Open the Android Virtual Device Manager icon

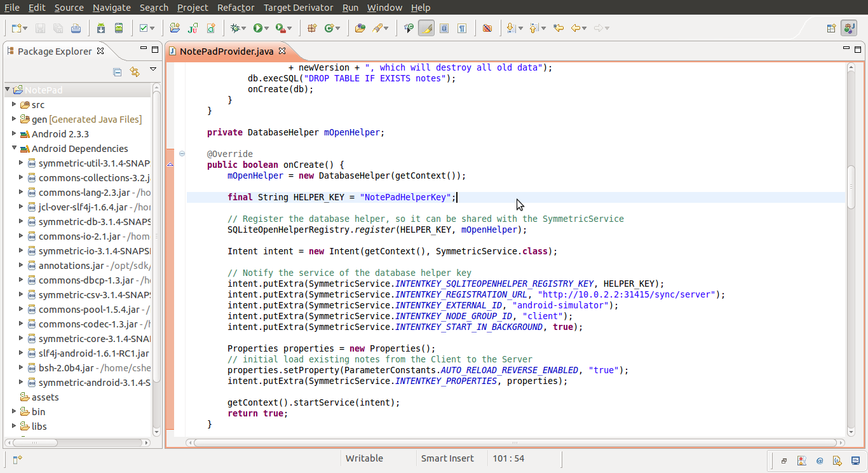pyautogui.click(x=119, y=28)
